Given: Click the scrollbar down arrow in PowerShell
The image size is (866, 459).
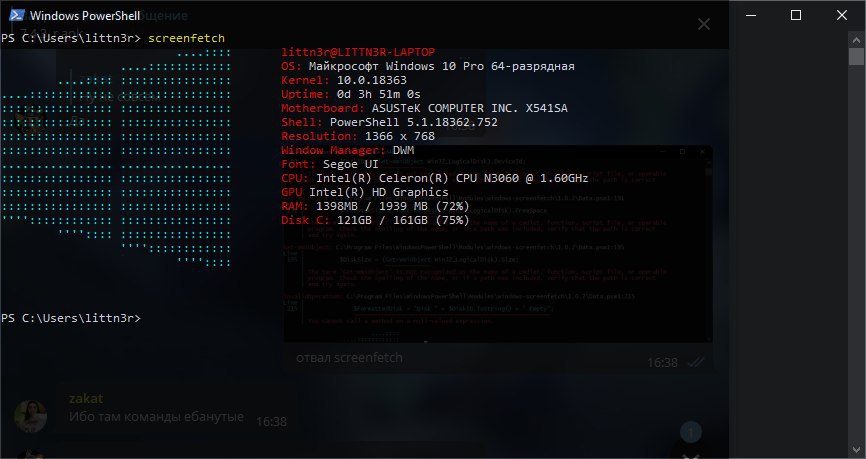Looking at the screenshot, I should click(857, 450).
